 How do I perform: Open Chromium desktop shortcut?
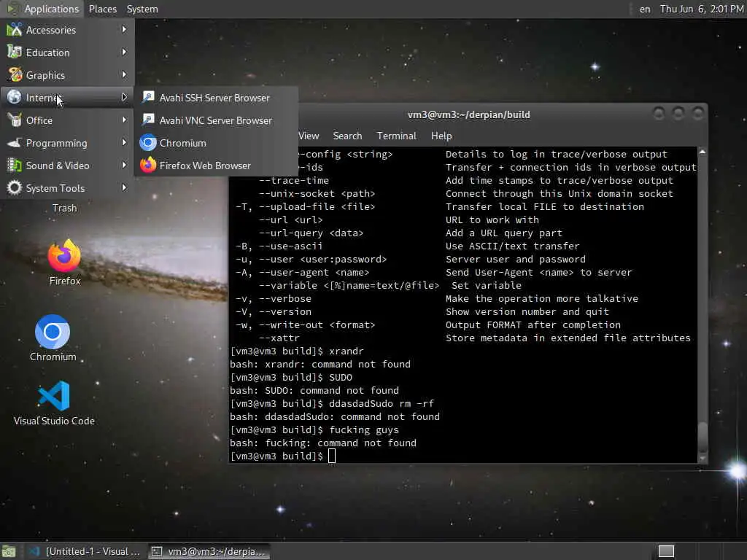click(53, 338)
